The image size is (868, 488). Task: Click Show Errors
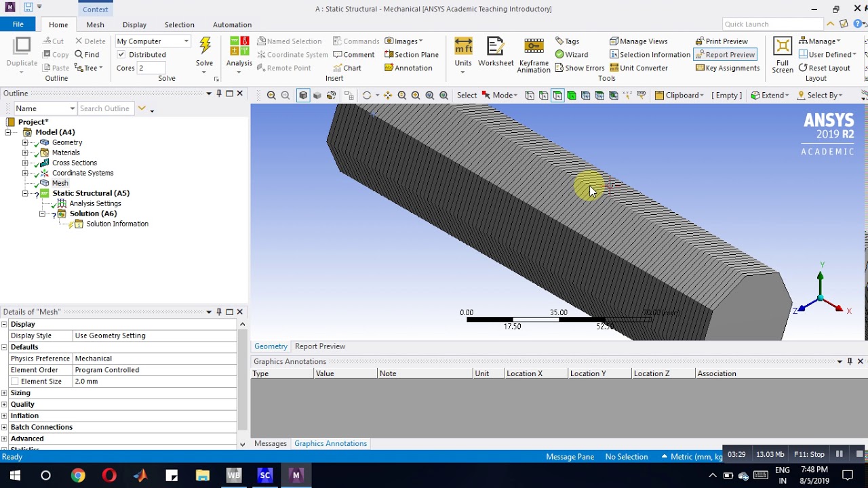[579, 68]
